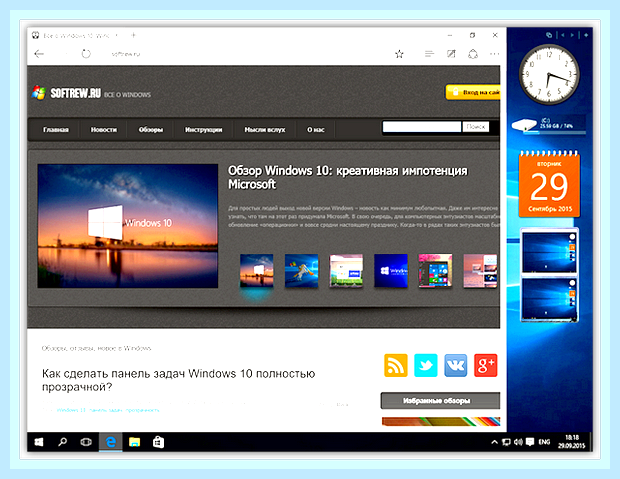This screenshot has height=479, width=620.
Task: Select lower desktop preview in sidebar gadget
Action: pyautogui.click(x=549, y=299)
